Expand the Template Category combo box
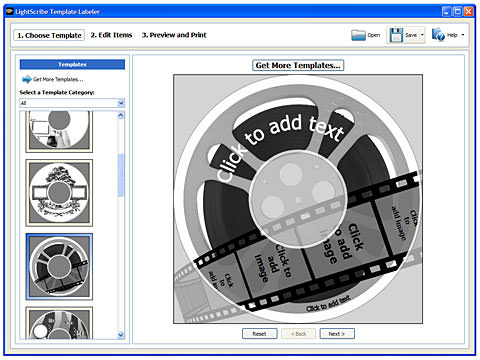 [x=121, y=103]
